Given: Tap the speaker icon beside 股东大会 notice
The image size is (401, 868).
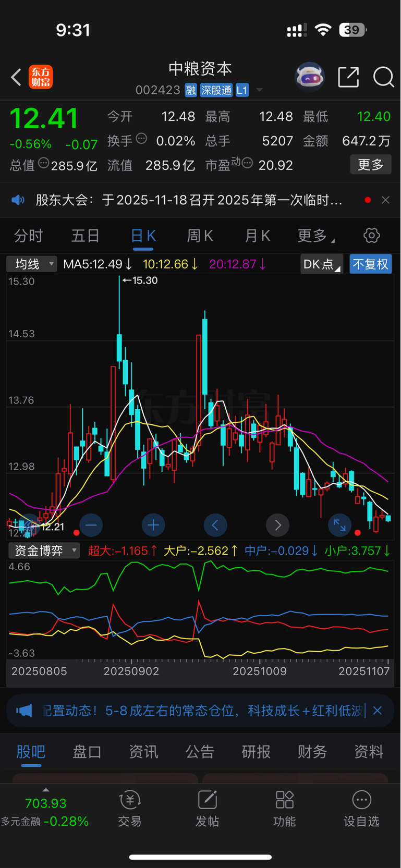Looking at the screenshot, I should 18,200.
